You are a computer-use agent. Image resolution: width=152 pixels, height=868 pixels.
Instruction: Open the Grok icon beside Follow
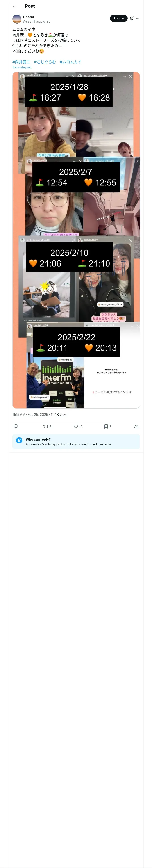click(x=132, y=18)
